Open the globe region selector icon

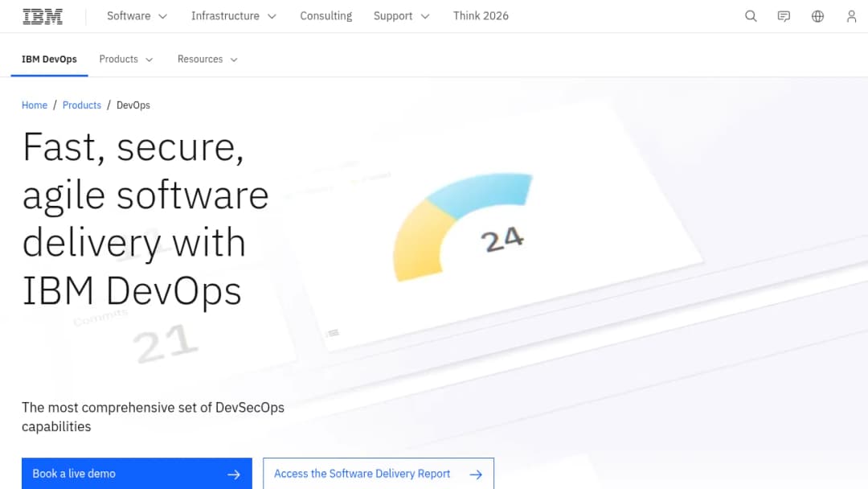pos(817,16)
